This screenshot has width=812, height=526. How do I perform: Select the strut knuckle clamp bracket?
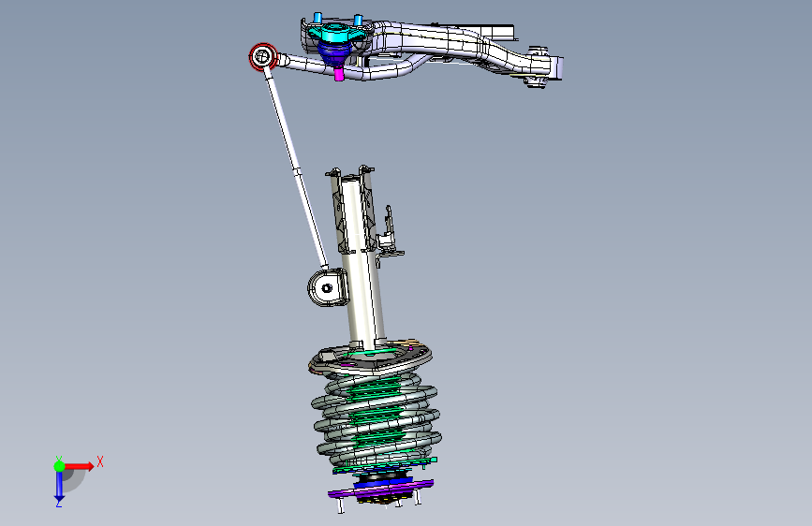tap(352, 210)
